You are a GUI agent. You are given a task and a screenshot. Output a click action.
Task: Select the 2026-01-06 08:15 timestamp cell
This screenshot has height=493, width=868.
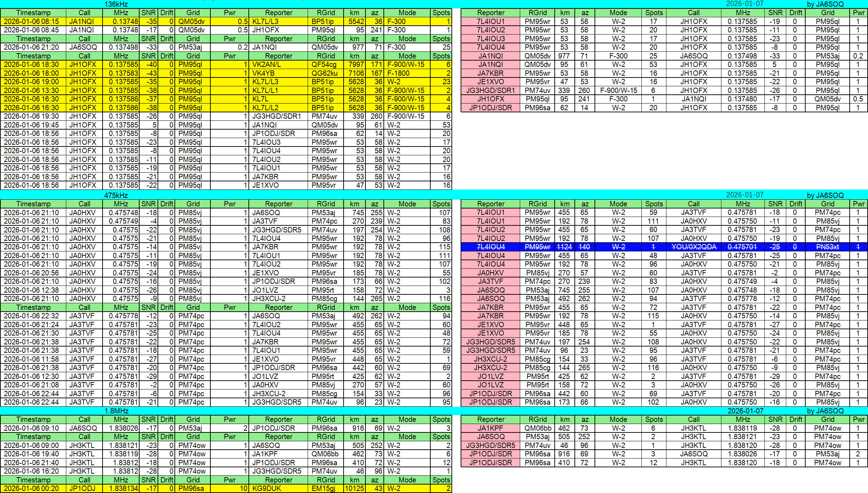33,21
